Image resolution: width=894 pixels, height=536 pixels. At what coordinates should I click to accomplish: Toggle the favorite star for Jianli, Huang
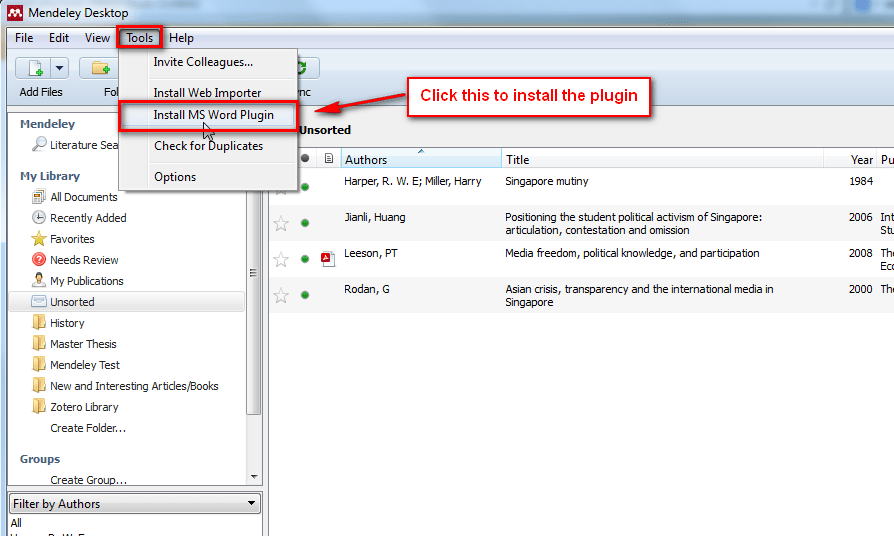click(281, 223)
